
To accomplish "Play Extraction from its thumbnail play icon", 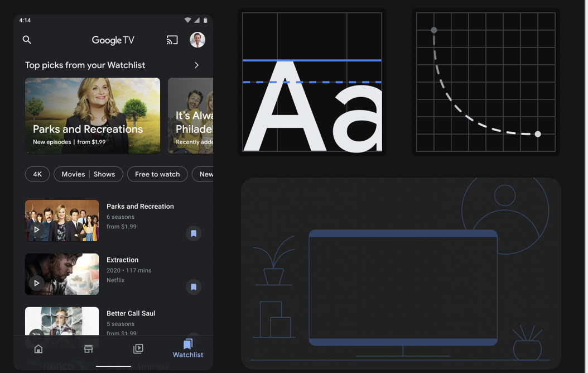I will pos(36,283).
